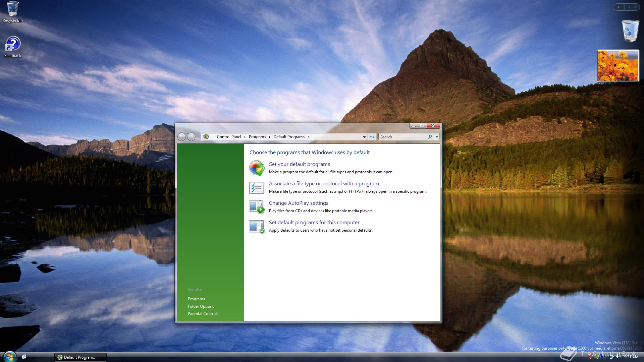Click the file type association checklist icon
The image size is (644, 362).
tap(257, 188)
